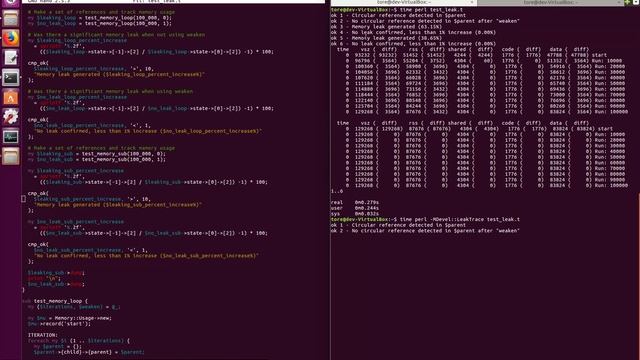Click 'my ($iterations, $weaken) = @_;' line
This screenshot has height=360, width=640.
pos(74,307)
